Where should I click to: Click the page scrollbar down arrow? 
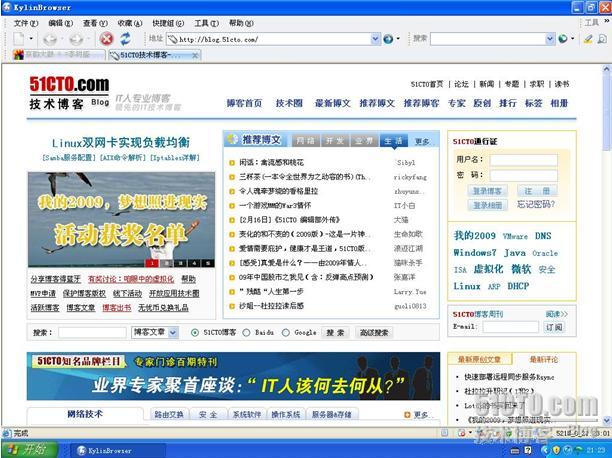(x=607, y=420)
